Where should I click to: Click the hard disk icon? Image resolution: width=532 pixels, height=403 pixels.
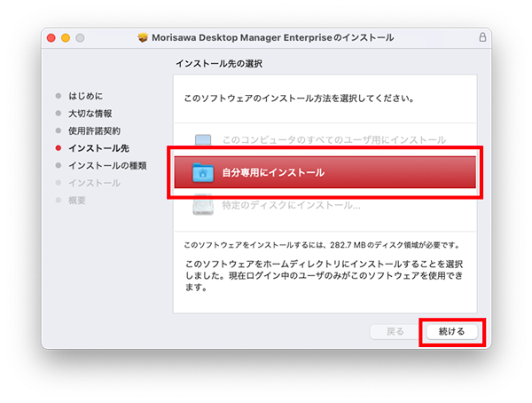pyautogui.click(x=203, y=204)
